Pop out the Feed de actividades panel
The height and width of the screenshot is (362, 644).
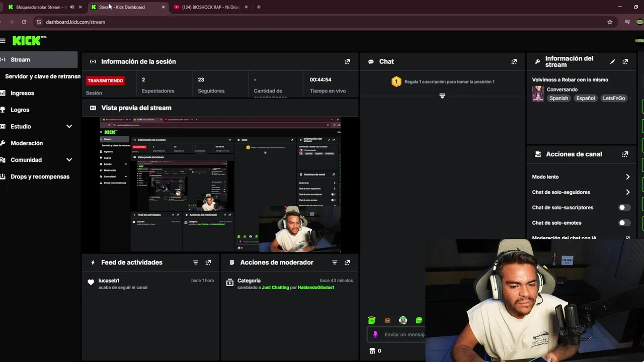[208, 262]
